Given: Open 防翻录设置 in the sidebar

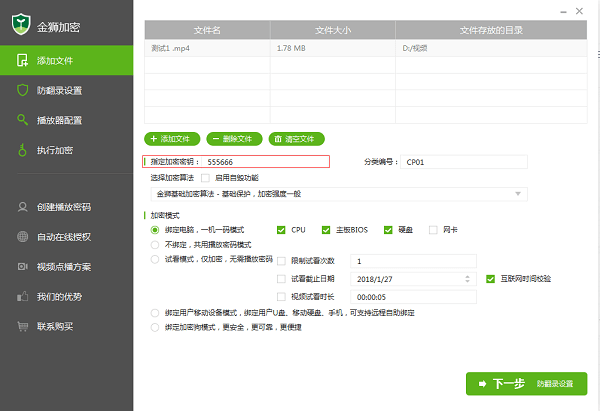Looking at the screenshot, I should click(67, 90).
